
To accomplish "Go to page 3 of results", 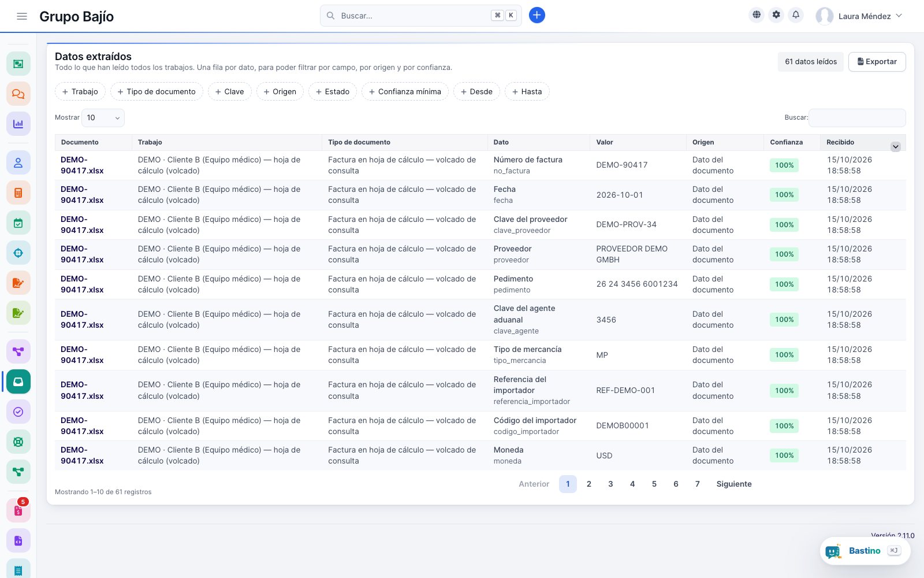I will [610, 484].
